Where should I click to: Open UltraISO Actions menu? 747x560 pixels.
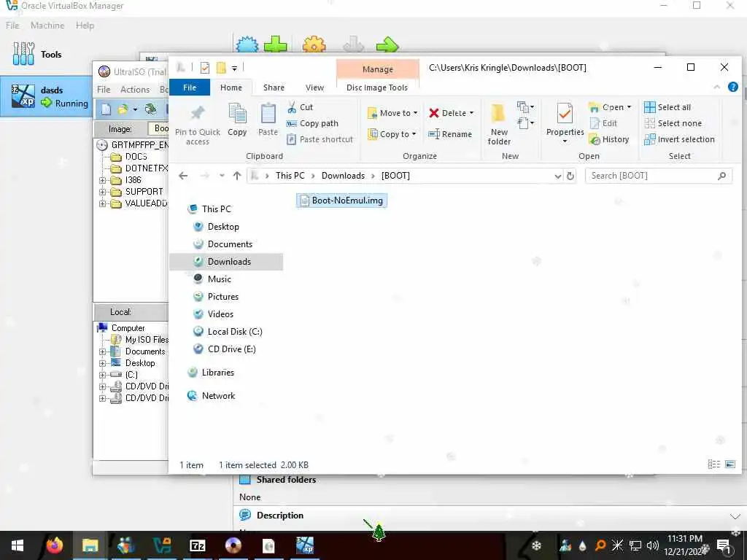[x=135, y=90]
